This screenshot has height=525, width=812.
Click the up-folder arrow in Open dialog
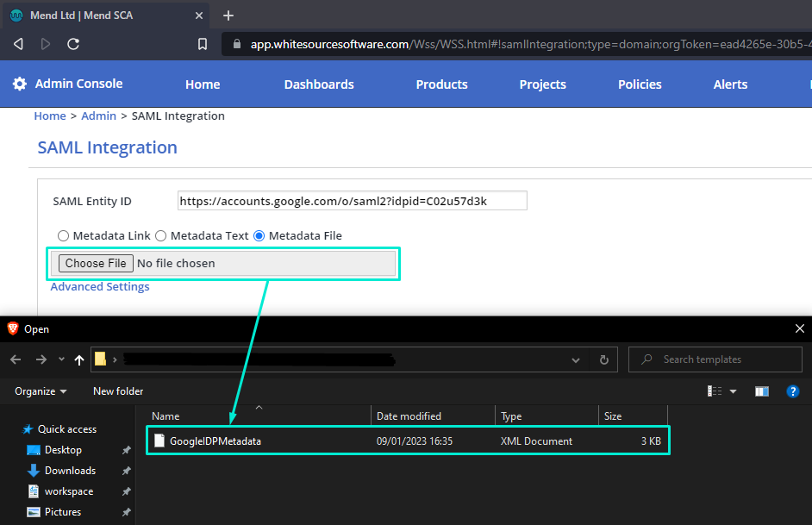79,359
